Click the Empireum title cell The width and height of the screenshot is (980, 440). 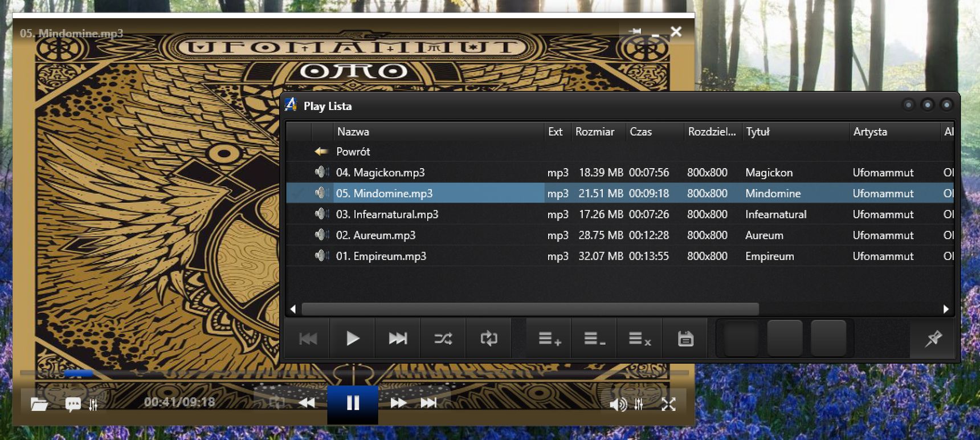(770, 256)
